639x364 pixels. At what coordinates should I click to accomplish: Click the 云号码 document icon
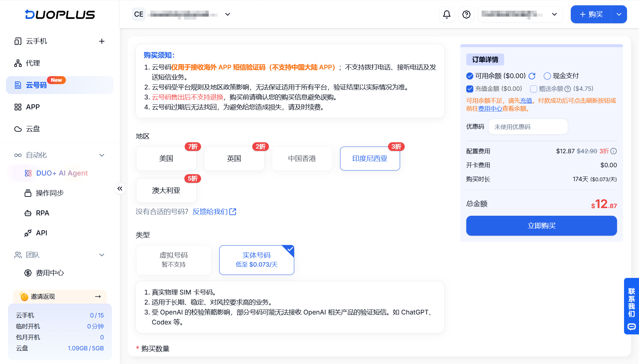tap(18, 85)
